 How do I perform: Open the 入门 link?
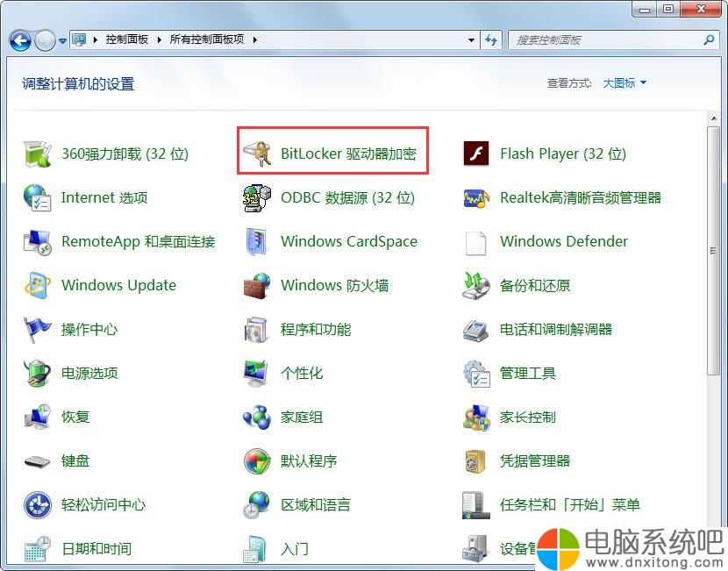click(x=295, y=549)
